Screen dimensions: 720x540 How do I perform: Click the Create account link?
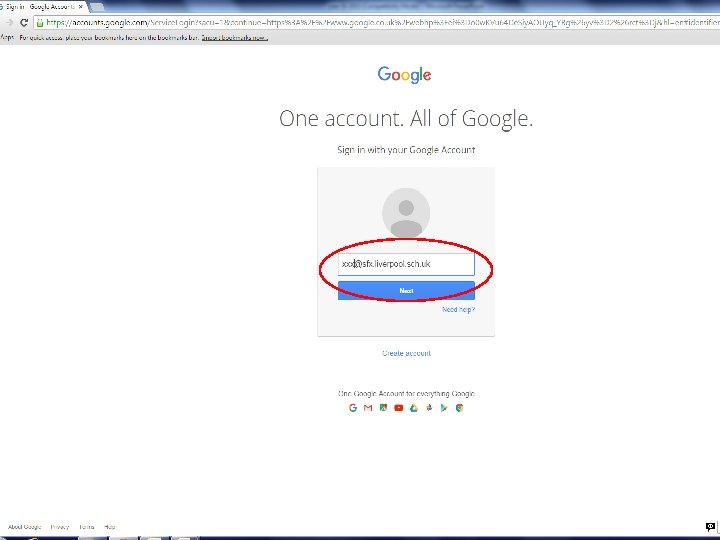click(x=406, y=353)
